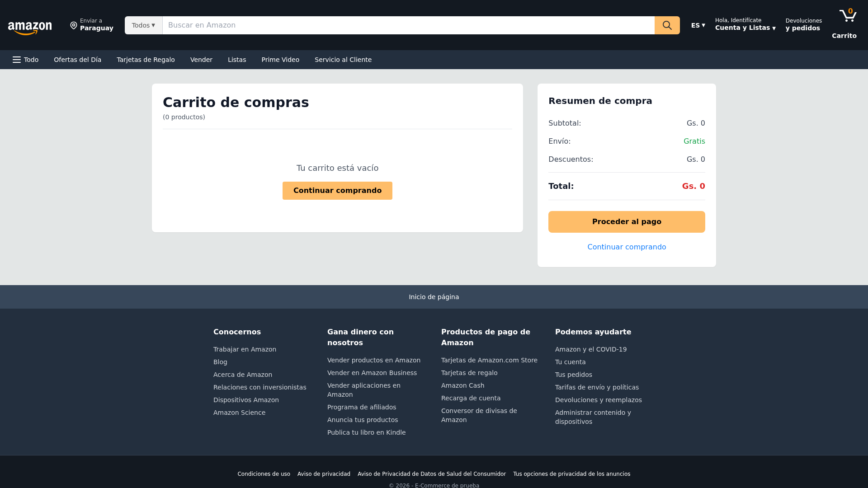Open Amazon y el COVID-19 link
This screenshot has width=868, height=488.
point(591,349)
